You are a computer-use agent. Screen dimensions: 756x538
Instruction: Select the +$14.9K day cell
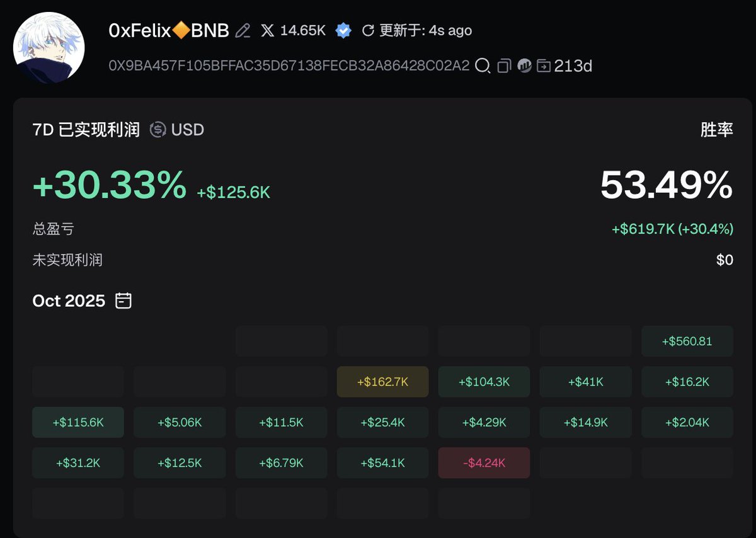click(x=586, y=422)
